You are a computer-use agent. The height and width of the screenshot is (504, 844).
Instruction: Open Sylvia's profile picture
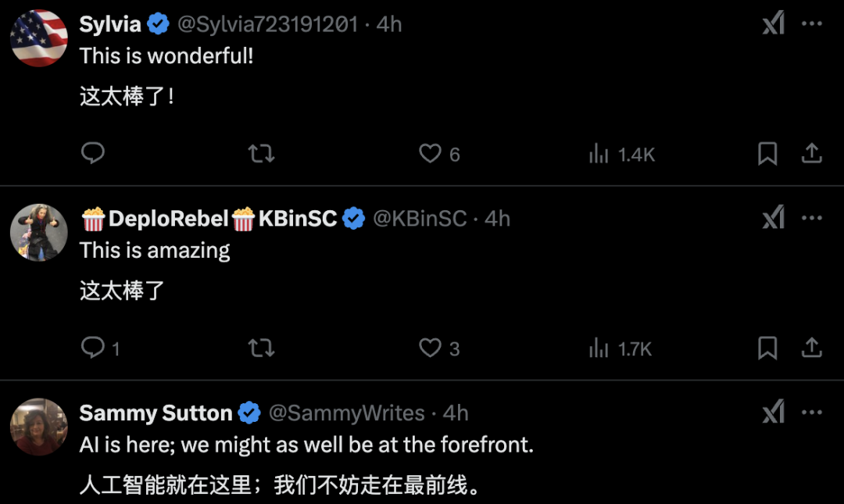click(x=39, y=38)
